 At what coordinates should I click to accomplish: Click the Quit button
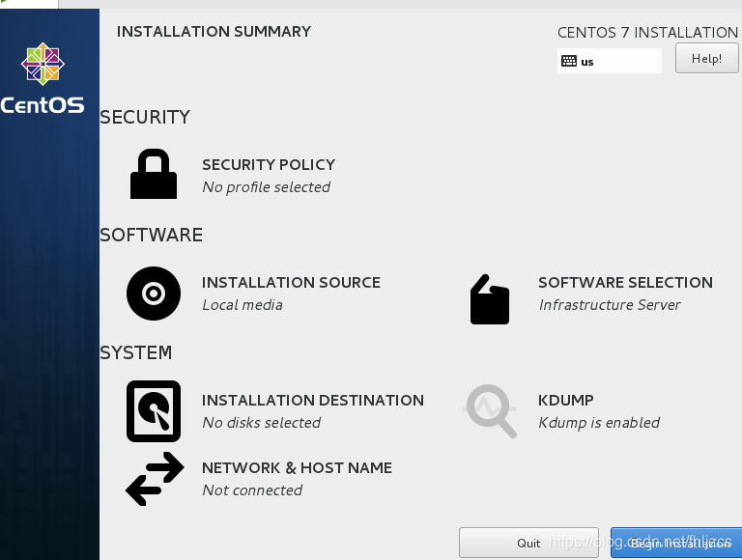pyautogui.click(x=528, y=543)
